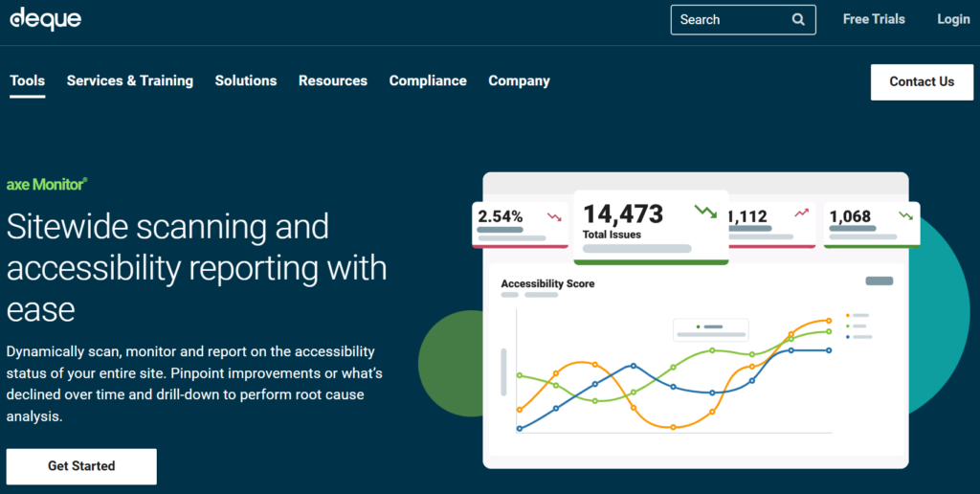Click the green down-trend arrow beside 1,068
980x494 pixels.
tap(904, 215)
